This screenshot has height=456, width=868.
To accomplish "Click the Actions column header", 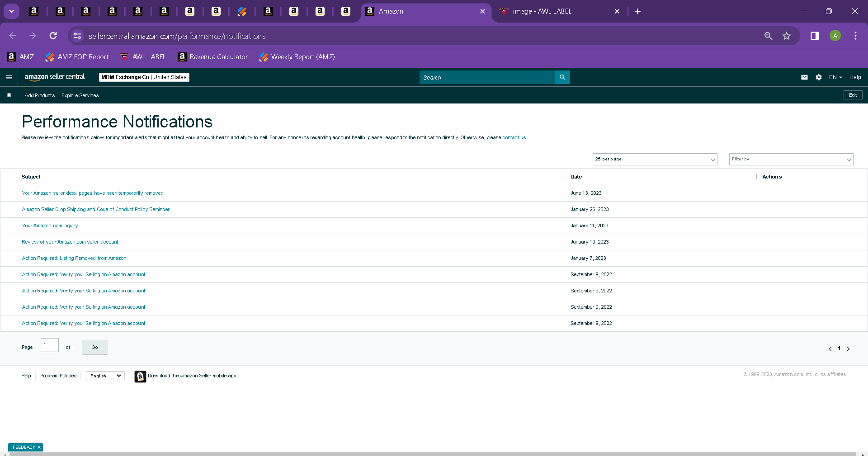I will click(772, 177).
